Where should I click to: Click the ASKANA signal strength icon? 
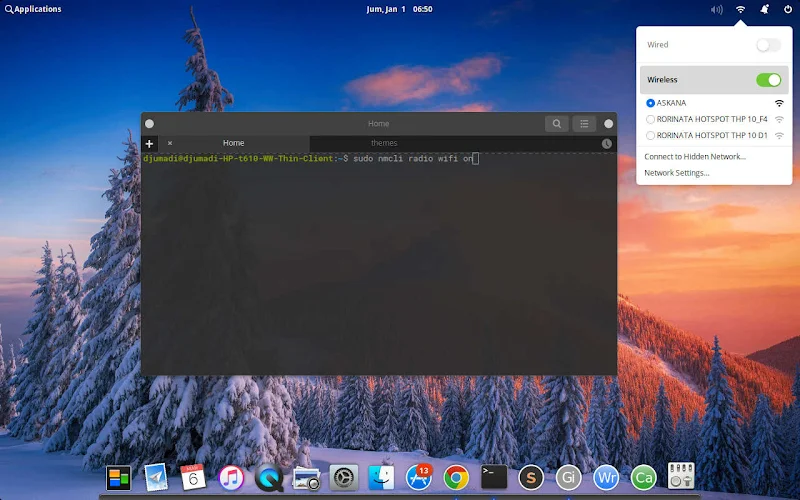coord(779,103)
